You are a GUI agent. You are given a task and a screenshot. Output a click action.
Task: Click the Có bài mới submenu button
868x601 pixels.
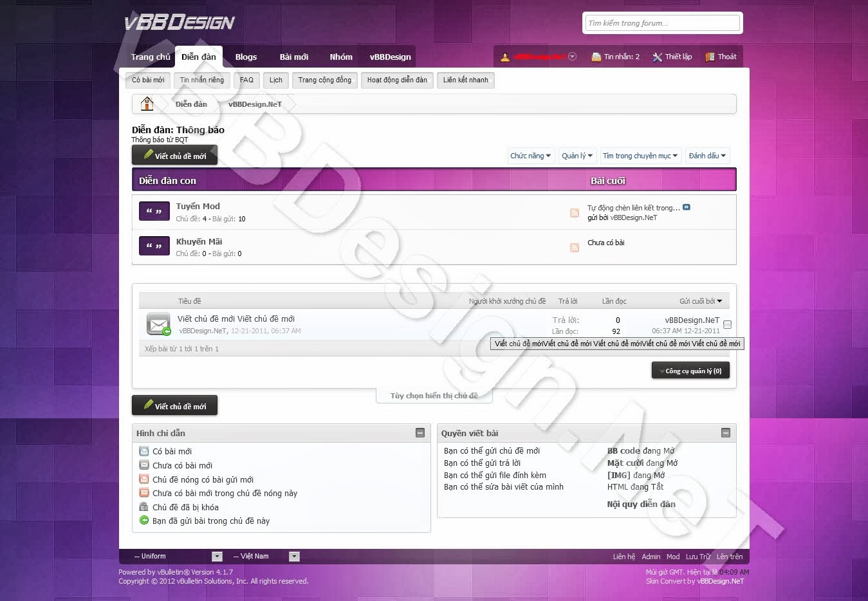pyautogui.click(x=148, y=80)
